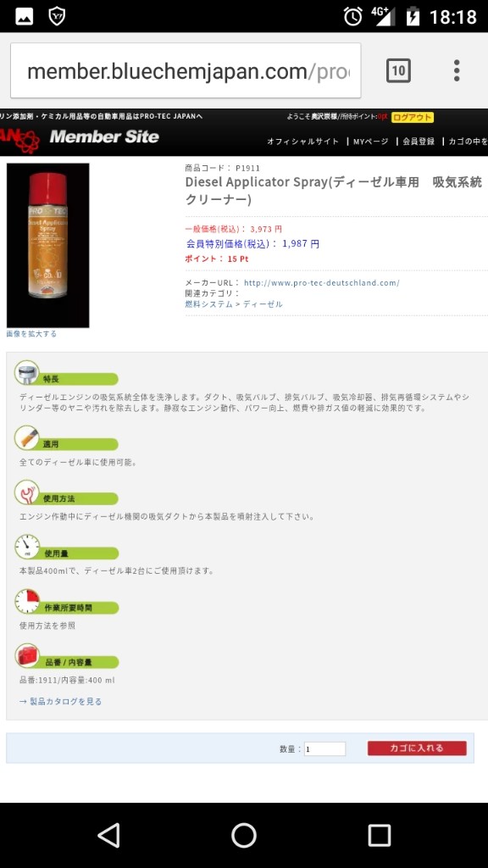This screenshot has width=488, height=868.
Task: Click the red カゴに入れる add-to-cart button
Action: pos(417,748)
